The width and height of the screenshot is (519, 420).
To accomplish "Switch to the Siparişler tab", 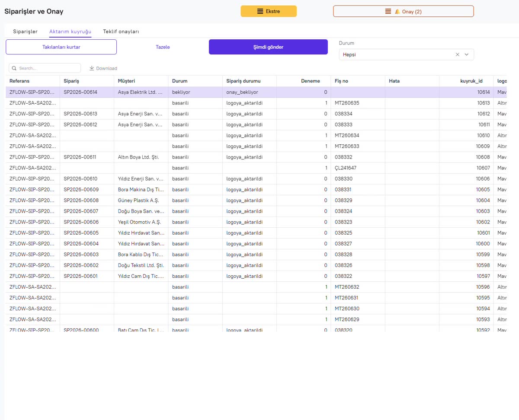I will (25, 32).
